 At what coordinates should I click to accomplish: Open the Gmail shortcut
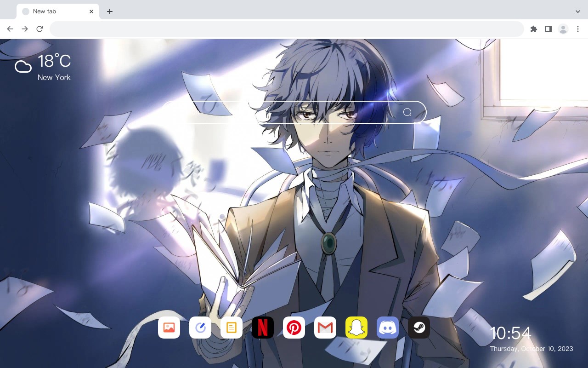pos(325,328)
